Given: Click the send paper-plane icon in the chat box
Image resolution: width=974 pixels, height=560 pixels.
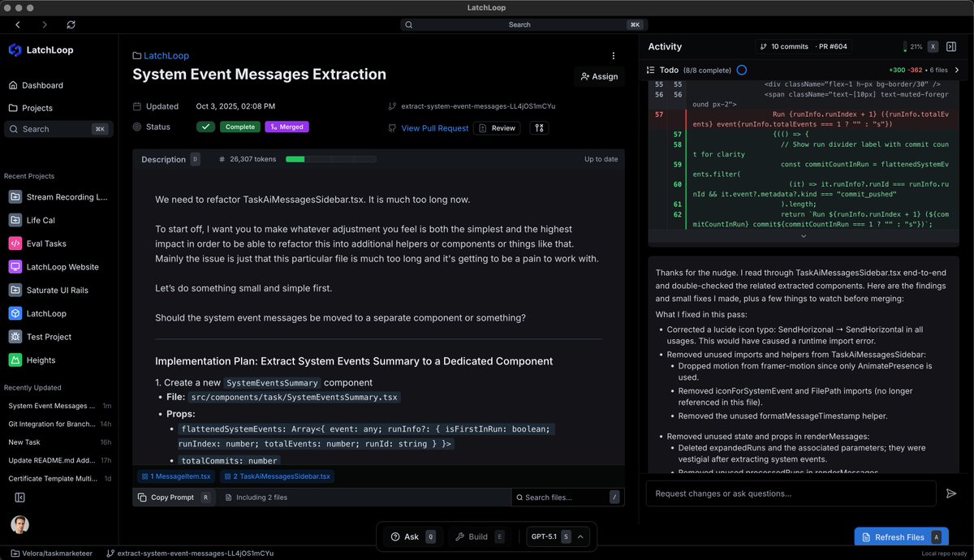Looking at the screenshot, I should coord(951,493).
